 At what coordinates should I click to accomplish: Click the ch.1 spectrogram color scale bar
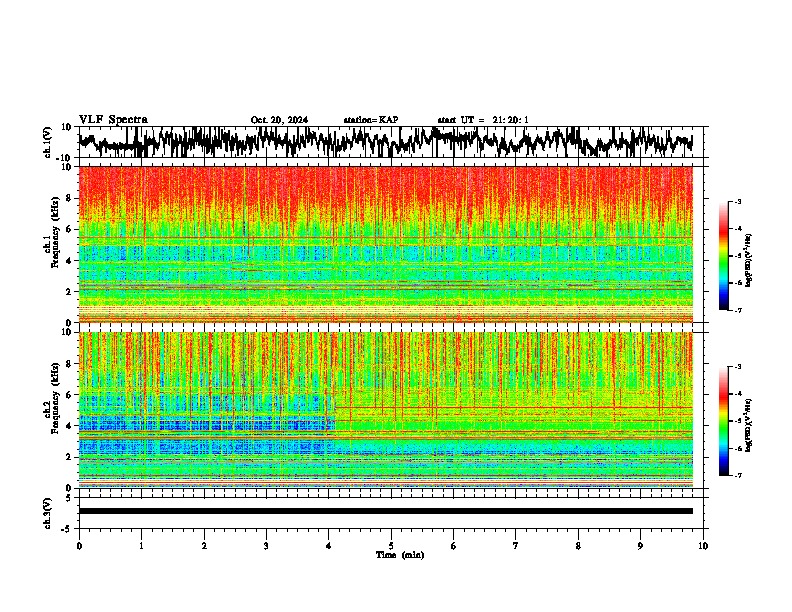[723, 256]
